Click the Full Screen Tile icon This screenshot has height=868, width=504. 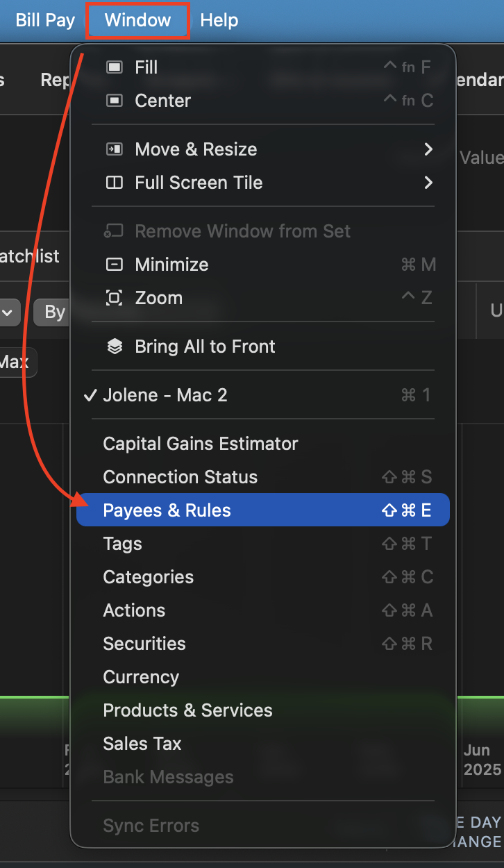coord(114,183)
